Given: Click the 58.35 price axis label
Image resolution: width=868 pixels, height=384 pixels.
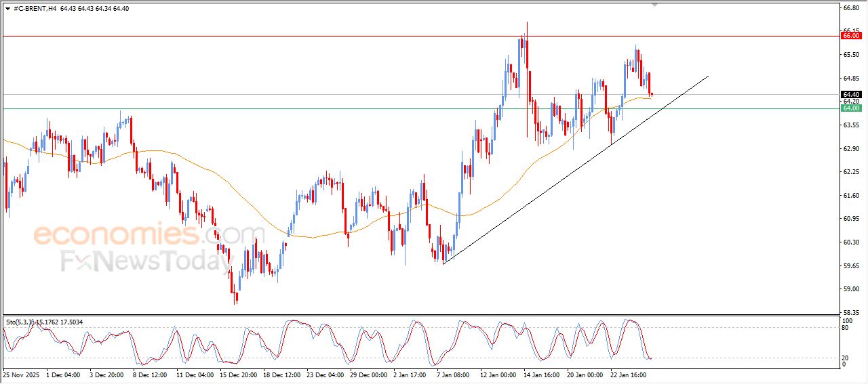Looking at the screenshot, I should (850, 312).
